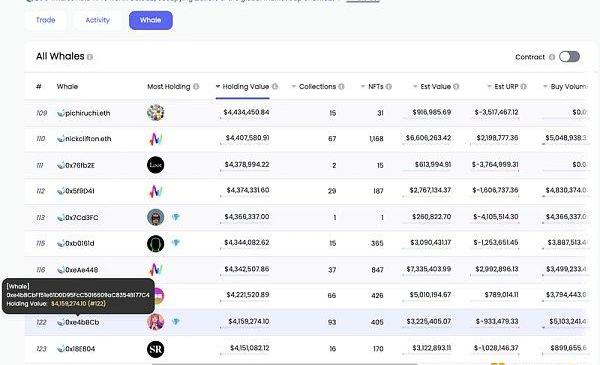Open nickclifton.eth whale profile
This screenshot has height=365, width=600.
click(88, 139)
